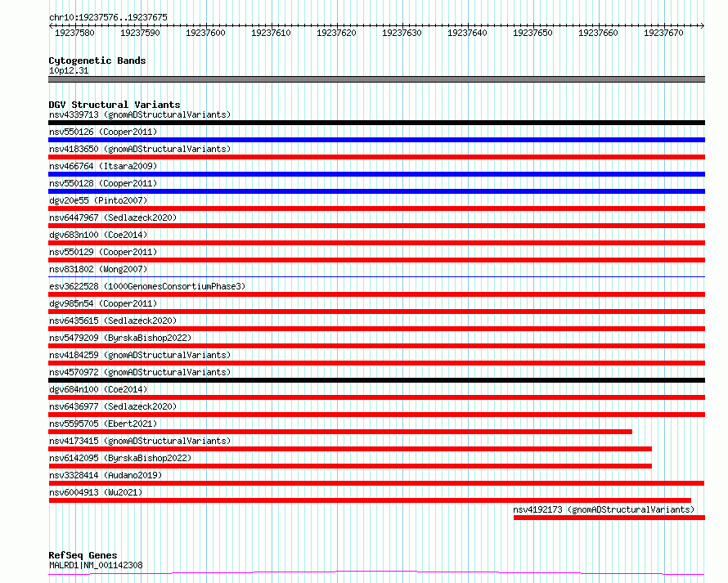
Task: Click ruler position 19237600
Action: [x=205, y=33]
